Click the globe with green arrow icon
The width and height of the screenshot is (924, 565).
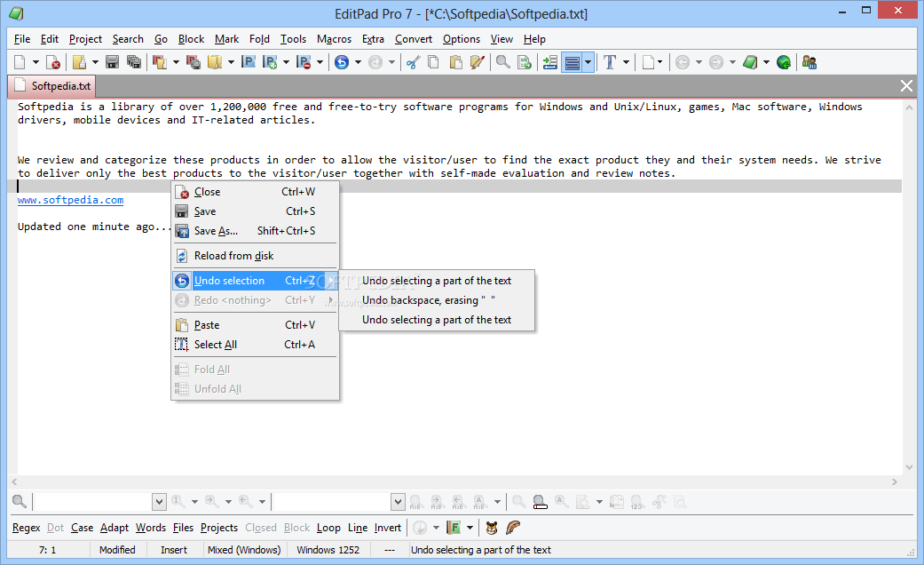(783, 62)
